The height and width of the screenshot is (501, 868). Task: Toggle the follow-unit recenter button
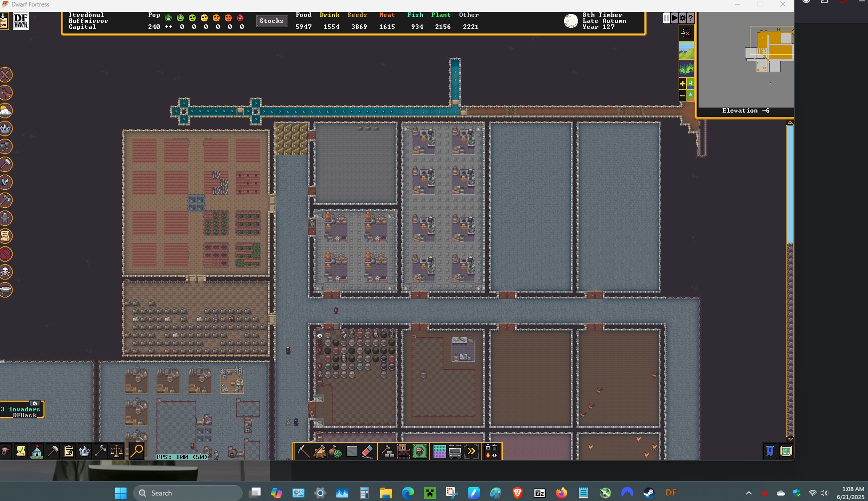pos(686,33)
